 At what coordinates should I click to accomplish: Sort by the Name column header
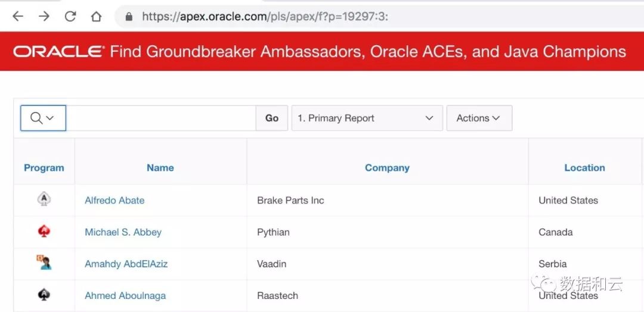[160, 168]
